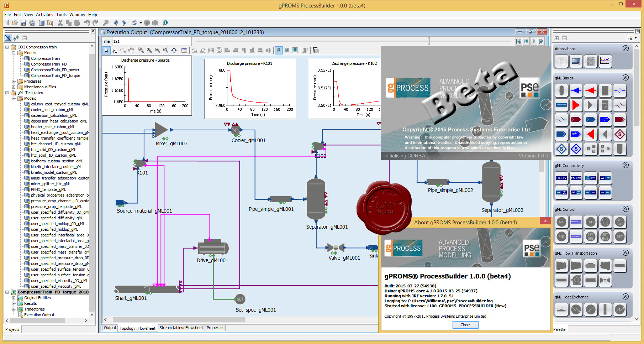Viewport: 644px width, 344px height.
Task: Open the File menu
Action: (x=7, y=15)
